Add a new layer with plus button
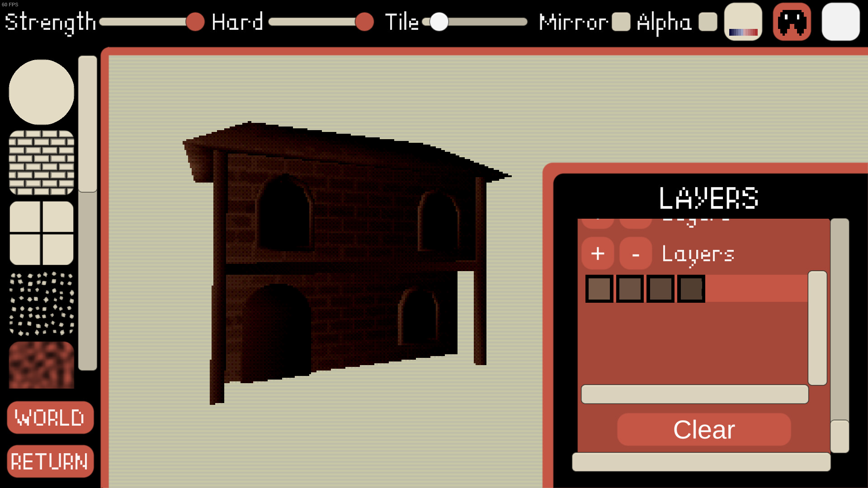The image size is (868, 488). pos(598,253)
